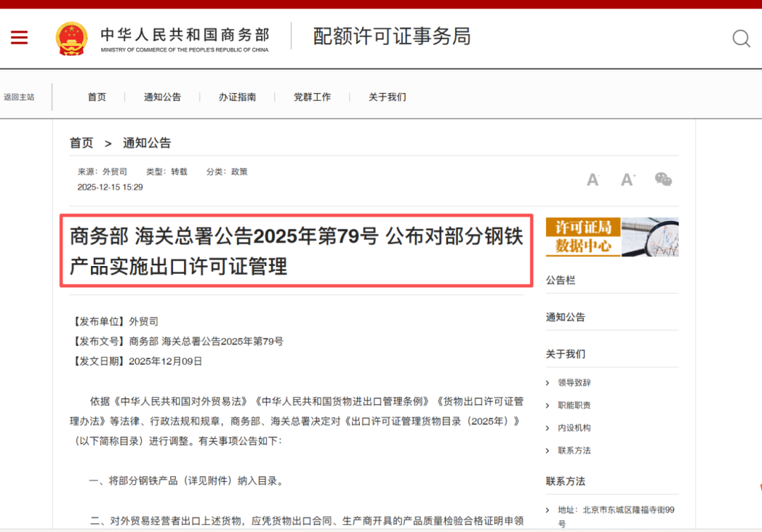762x532 pixels.
Task: Open 联系方法 under 关于我们 list
Action: tap(574, 451)
